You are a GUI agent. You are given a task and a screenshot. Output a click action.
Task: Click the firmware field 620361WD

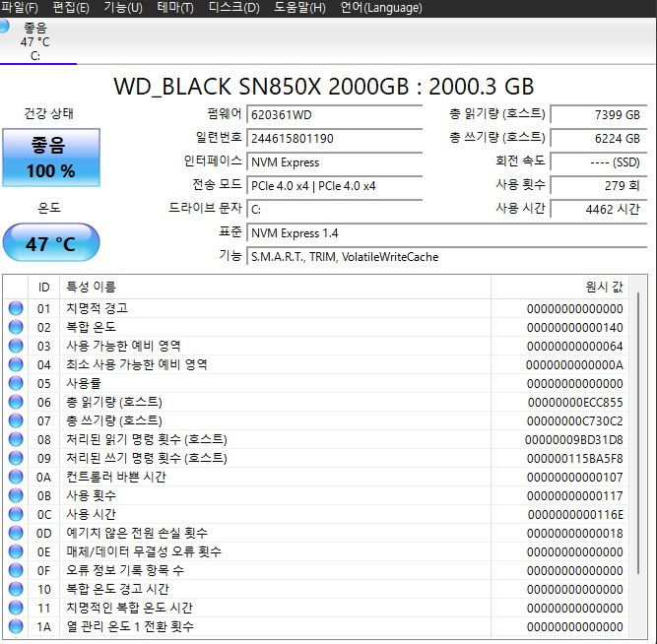335,115
